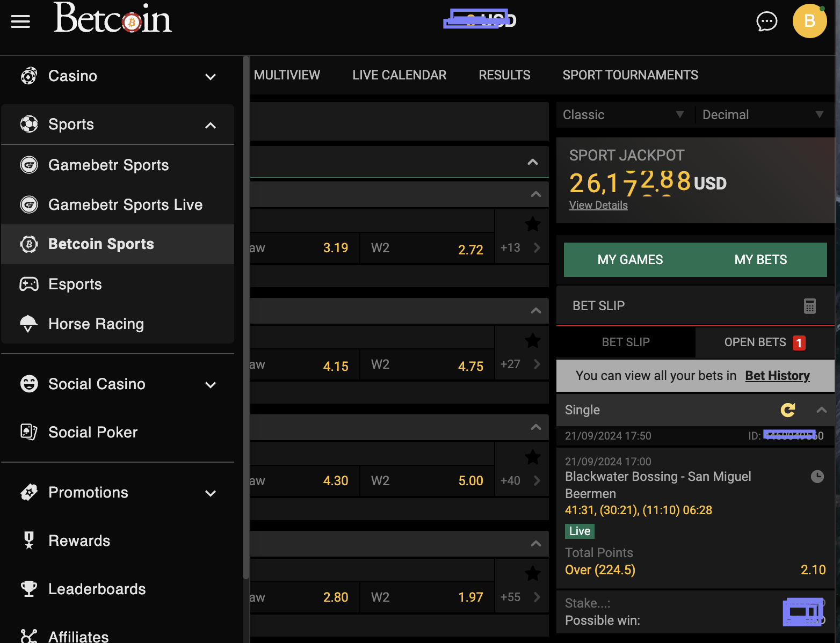The height and width of the screenshot is (643, 840).
Task: Click the Betcoin logo
Action: point(113,18)
